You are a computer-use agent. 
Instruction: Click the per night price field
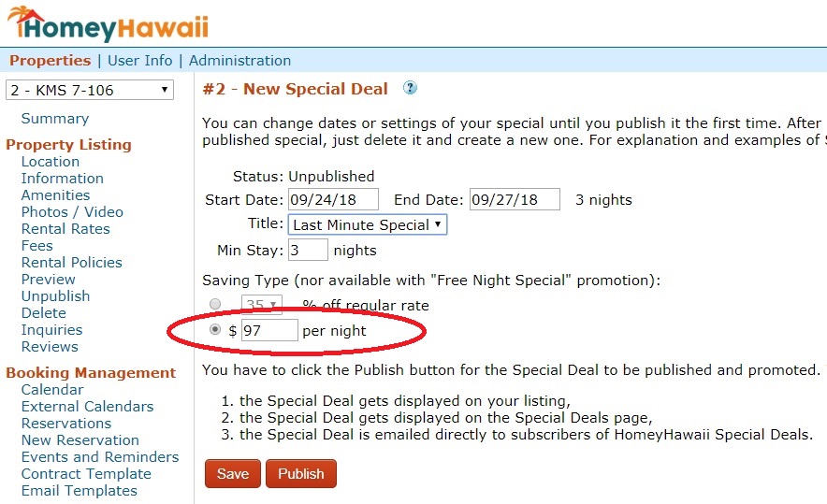(269, 331)
